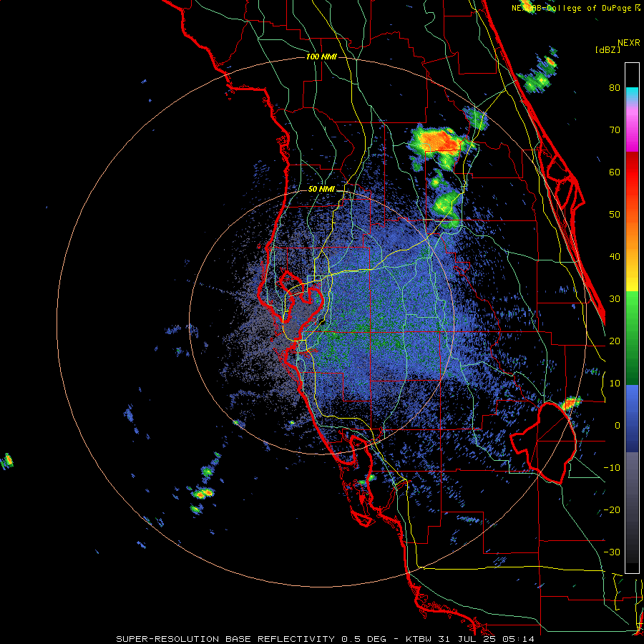Viewport: 644px width, 644px height.
Task: Click the -10 value on dBZ scale
Action: [x=612, y=468]
